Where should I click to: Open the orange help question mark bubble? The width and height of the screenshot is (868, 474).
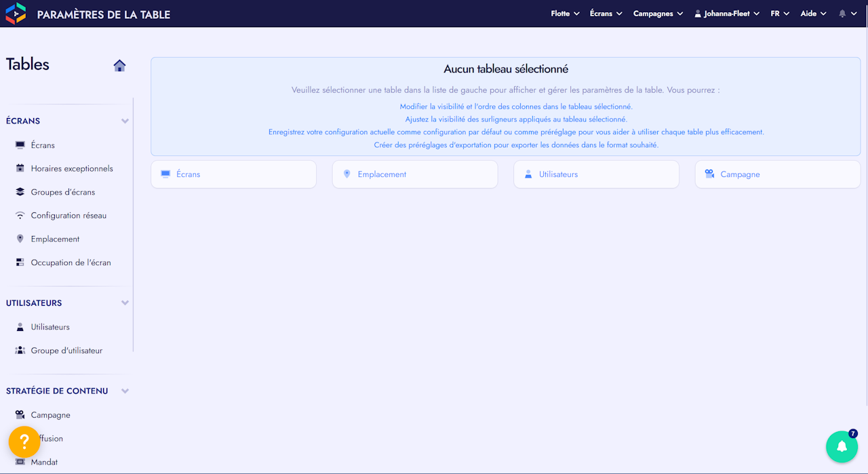[24, 442]
